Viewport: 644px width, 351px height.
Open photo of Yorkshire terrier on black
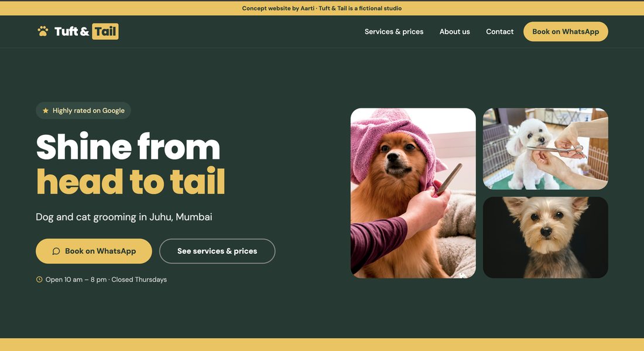click(546, 237)
